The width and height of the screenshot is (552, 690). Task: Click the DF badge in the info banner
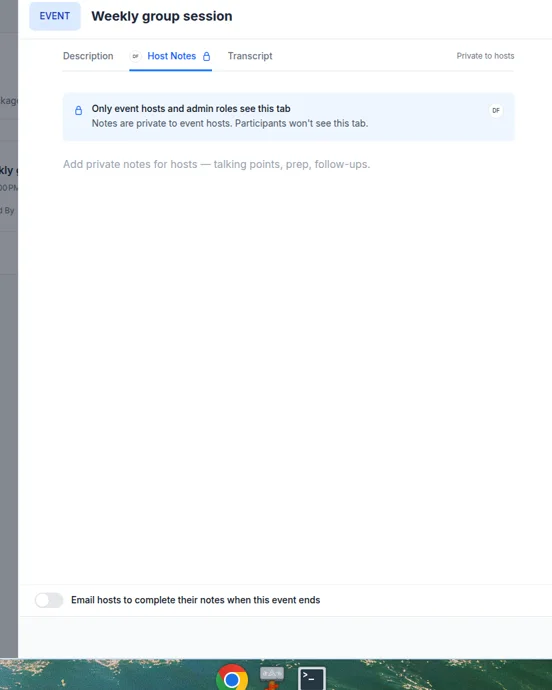496,110
